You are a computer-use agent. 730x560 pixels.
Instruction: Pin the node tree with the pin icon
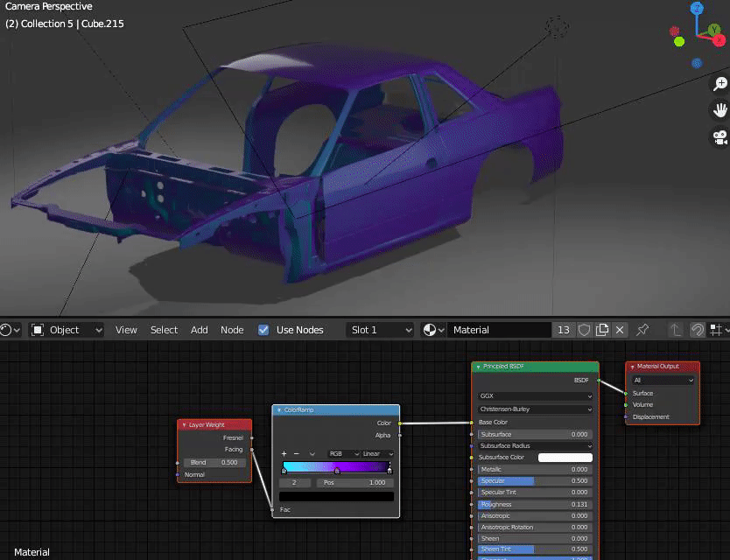pos(642,330)
